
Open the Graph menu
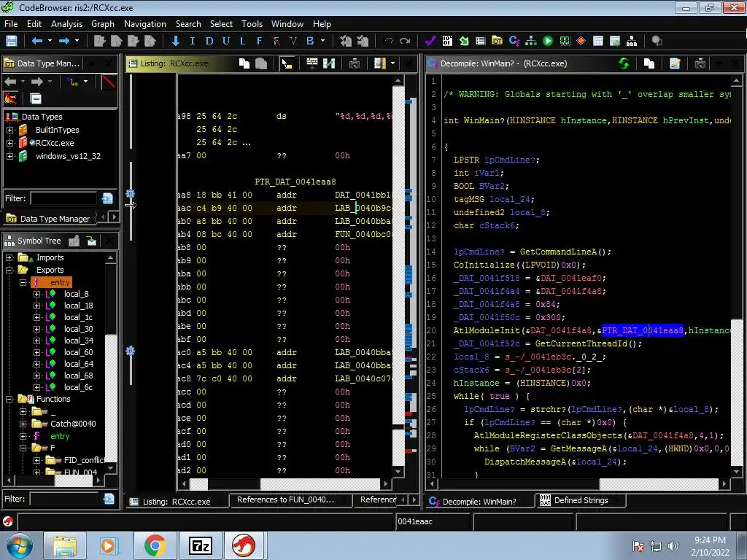[x=103, y=24]
